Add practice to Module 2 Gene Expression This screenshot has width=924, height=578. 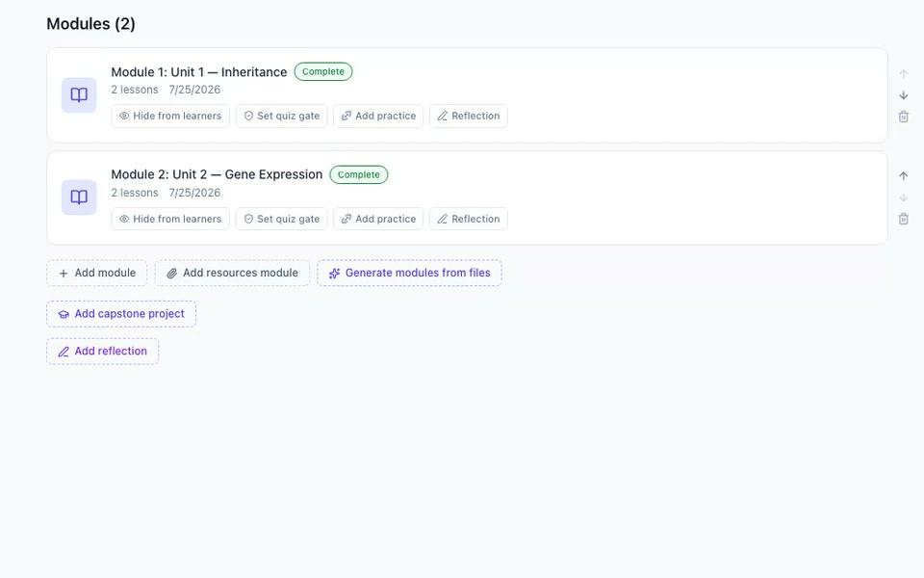point(378,219)
